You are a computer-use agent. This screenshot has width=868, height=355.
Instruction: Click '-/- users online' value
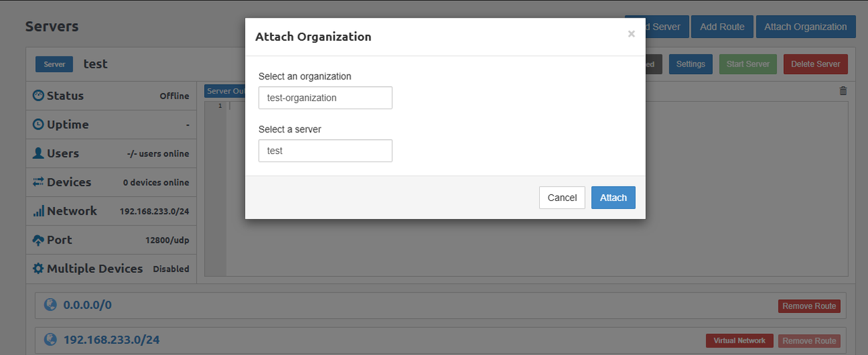158,153
